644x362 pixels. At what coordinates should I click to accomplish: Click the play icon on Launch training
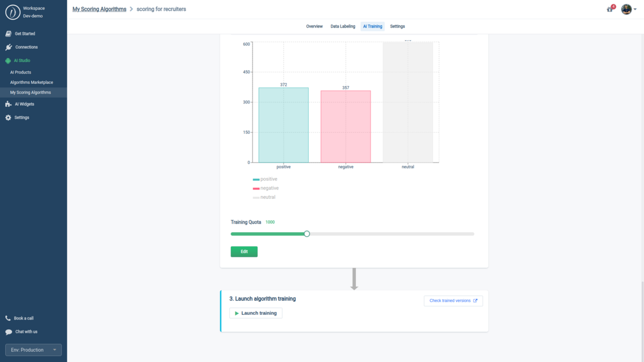click(236, 313)
